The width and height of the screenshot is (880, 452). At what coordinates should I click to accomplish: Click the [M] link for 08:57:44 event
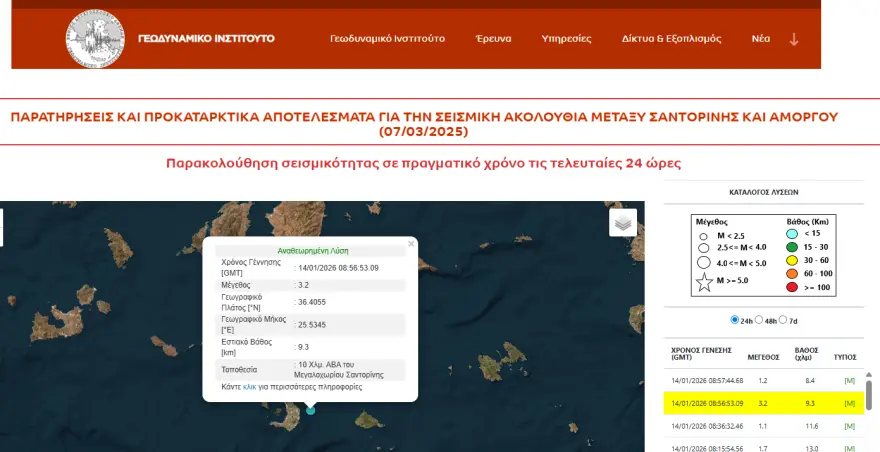coord(850,381)
